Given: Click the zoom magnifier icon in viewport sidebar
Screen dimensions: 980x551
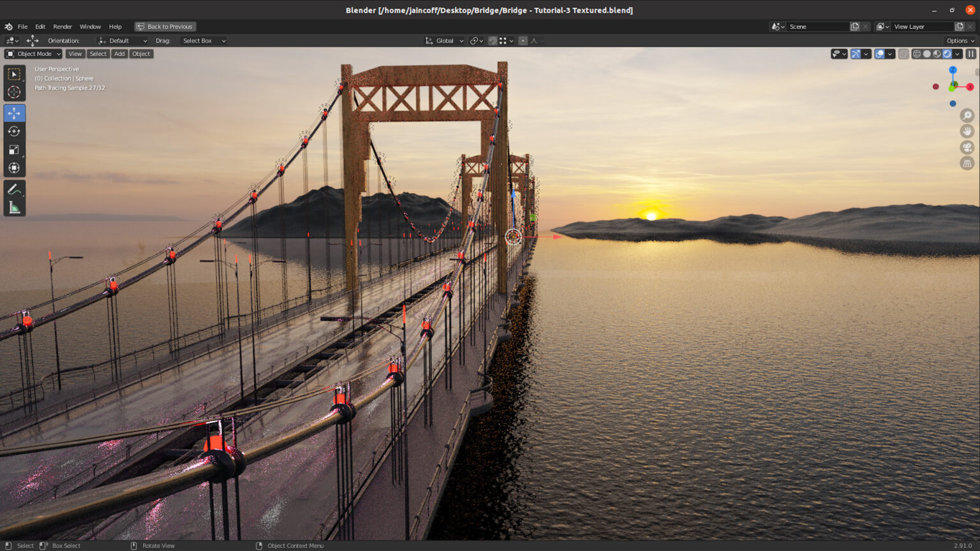Looking at the screenshot, I should tap(967, 115).
